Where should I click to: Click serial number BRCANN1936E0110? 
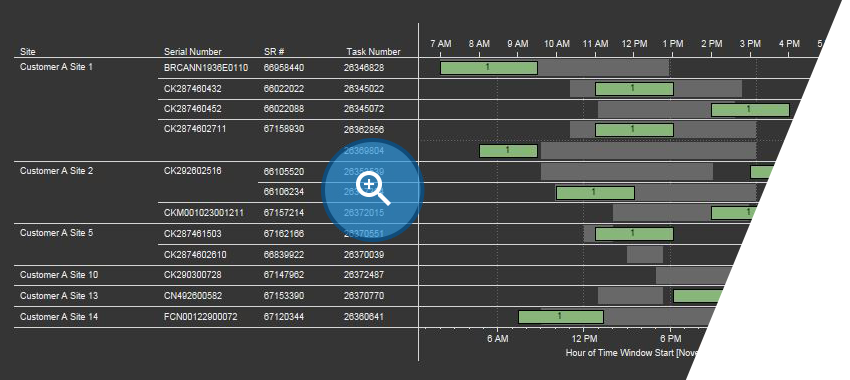click(206, 68)
